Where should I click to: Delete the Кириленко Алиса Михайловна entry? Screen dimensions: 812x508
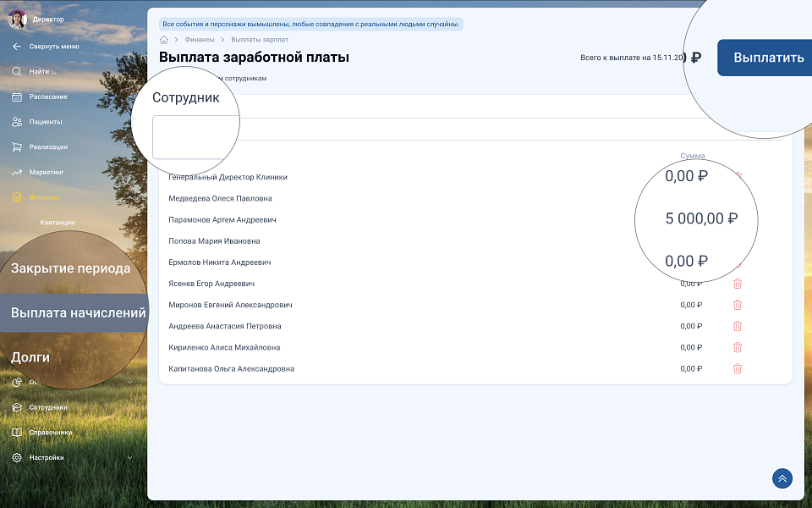[x=737, y=347]
